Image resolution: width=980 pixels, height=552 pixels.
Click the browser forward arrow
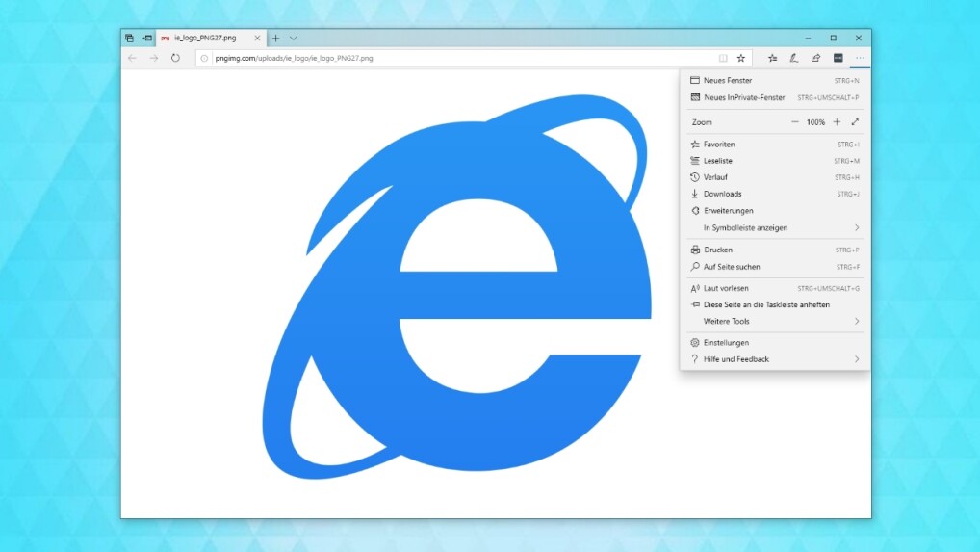click(x=154, y=58)
